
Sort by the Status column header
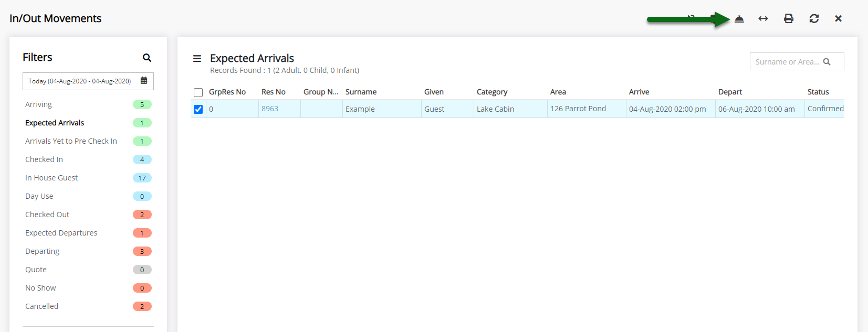click(818, 92)
